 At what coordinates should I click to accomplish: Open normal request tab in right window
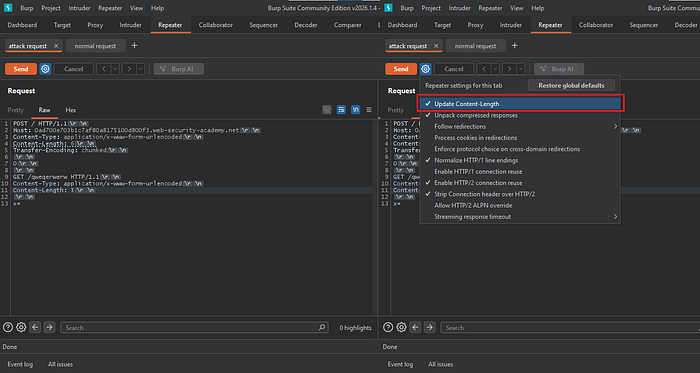(475, 46)
